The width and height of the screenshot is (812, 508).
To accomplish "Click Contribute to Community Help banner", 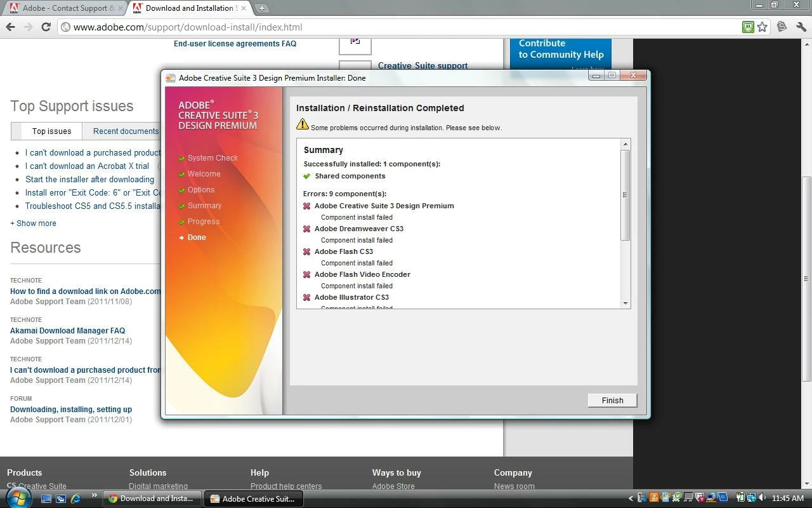I will click(561, 54).
